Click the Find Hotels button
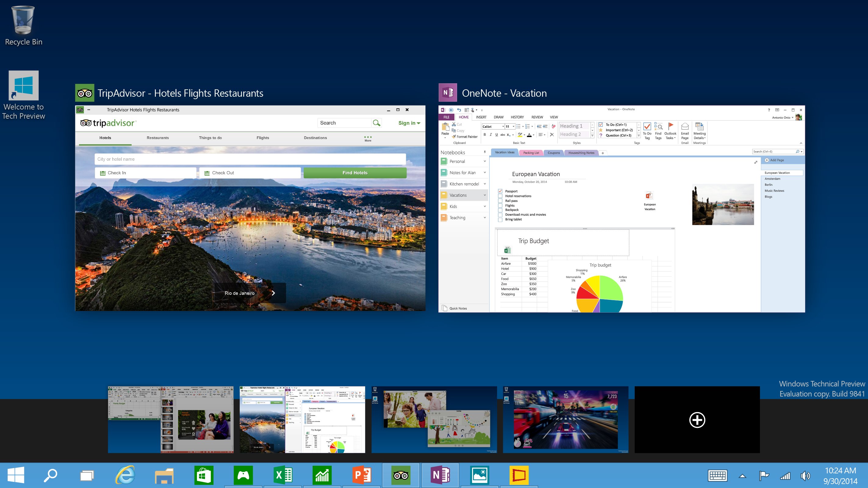Screen dimensions: 868x488 pos(354,173)
